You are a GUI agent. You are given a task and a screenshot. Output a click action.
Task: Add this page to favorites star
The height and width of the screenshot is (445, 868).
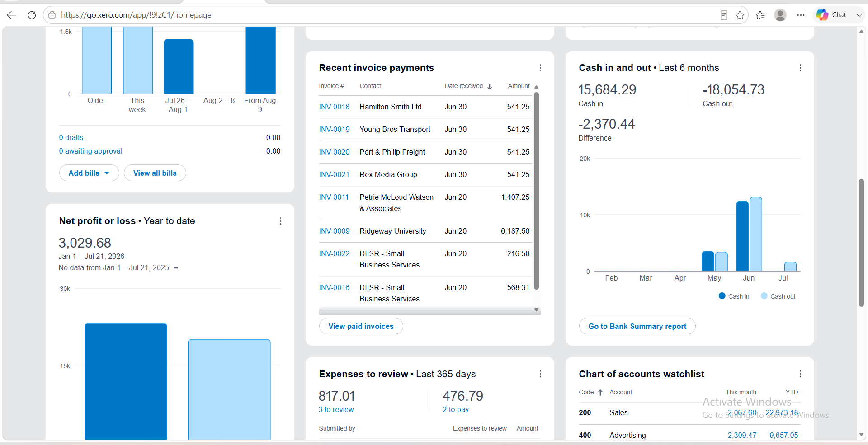740,15
